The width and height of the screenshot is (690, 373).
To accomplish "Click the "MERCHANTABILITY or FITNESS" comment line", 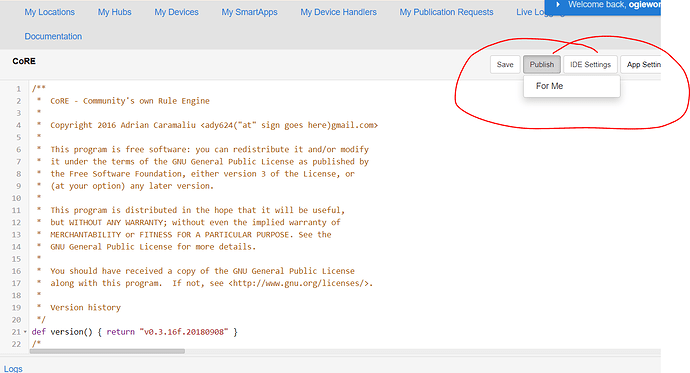I will pos(191,235).
